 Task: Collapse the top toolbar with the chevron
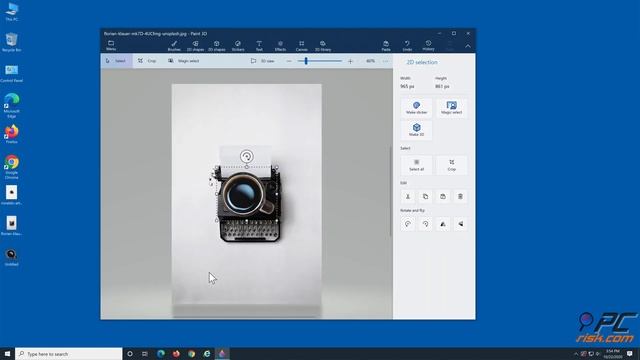468,46
